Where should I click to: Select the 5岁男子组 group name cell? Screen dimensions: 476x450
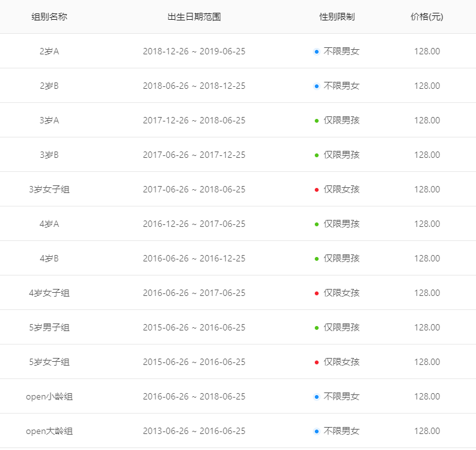[x=49, y=328]
